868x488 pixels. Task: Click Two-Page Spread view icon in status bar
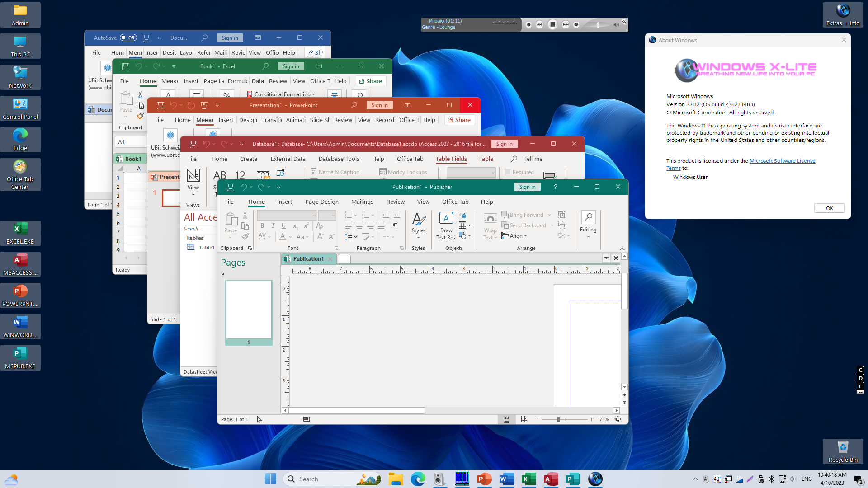pyautogui.click(x=524, y=419)
